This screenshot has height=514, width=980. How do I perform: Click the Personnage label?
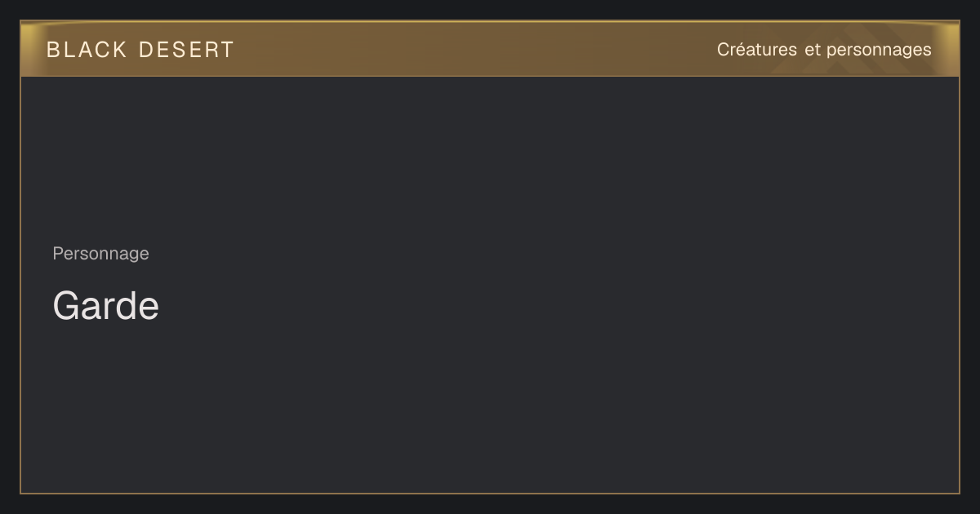(x=100, y=254)
